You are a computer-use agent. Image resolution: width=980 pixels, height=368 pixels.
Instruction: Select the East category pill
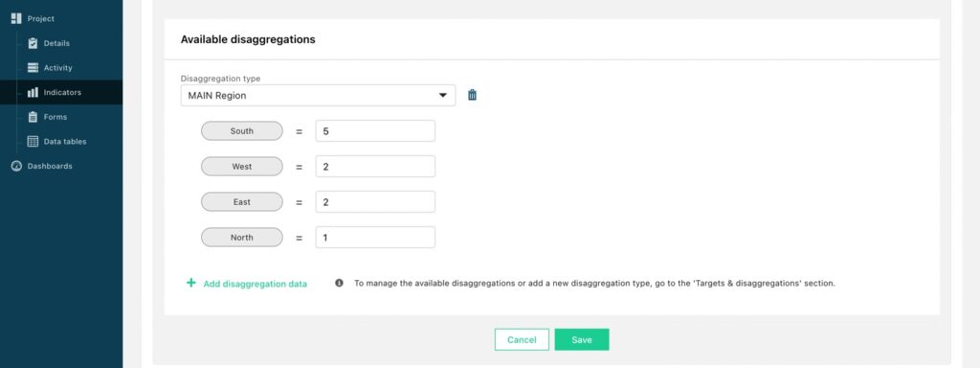click(242, 202)
